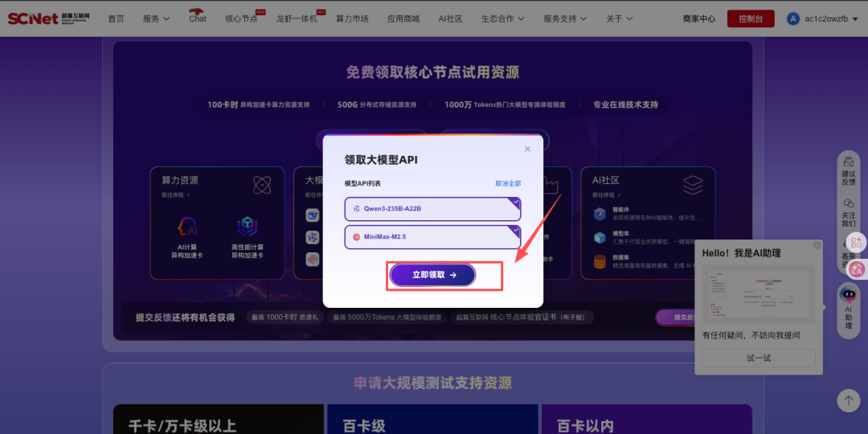The height and width of the screenshot is (434, 868).
Task: Click 取消全部 in the dialog
Action: (508, 183)
